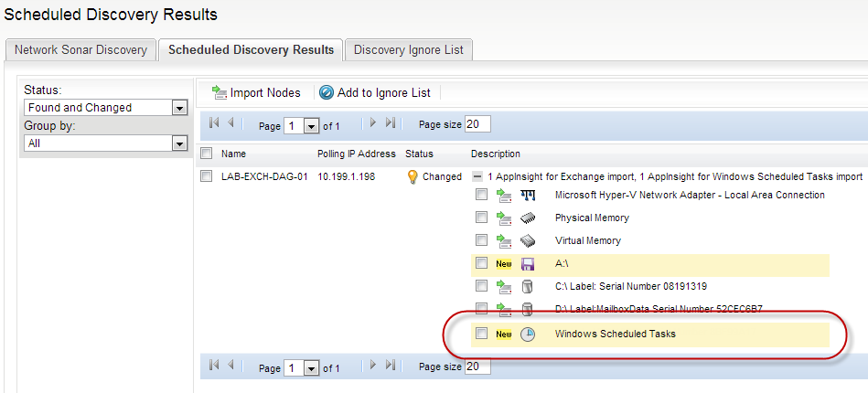868x393 pixels.
Task: Click the Hyper-V Network Adapter import icon
Action: (503, 196)
